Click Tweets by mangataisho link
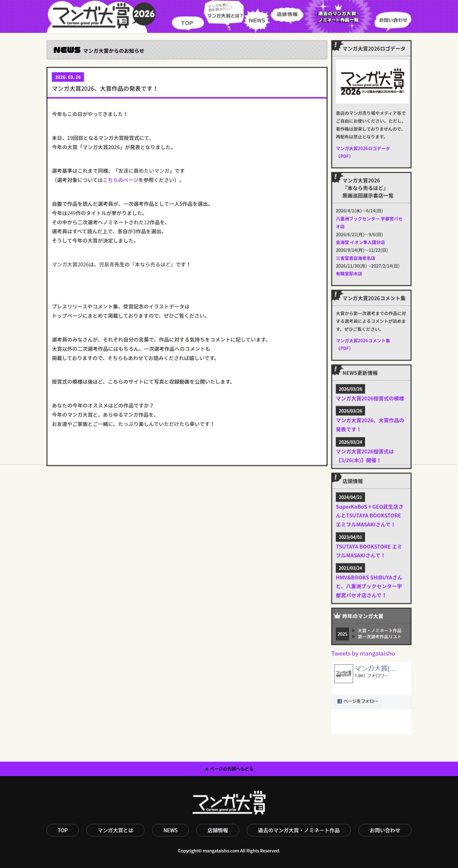 363,653
